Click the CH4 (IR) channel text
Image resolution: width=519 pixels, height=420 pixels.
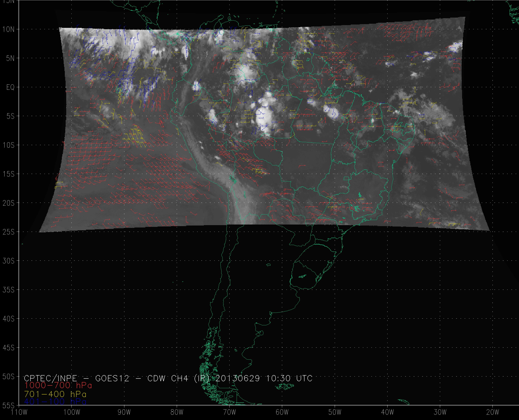[190, 378]
